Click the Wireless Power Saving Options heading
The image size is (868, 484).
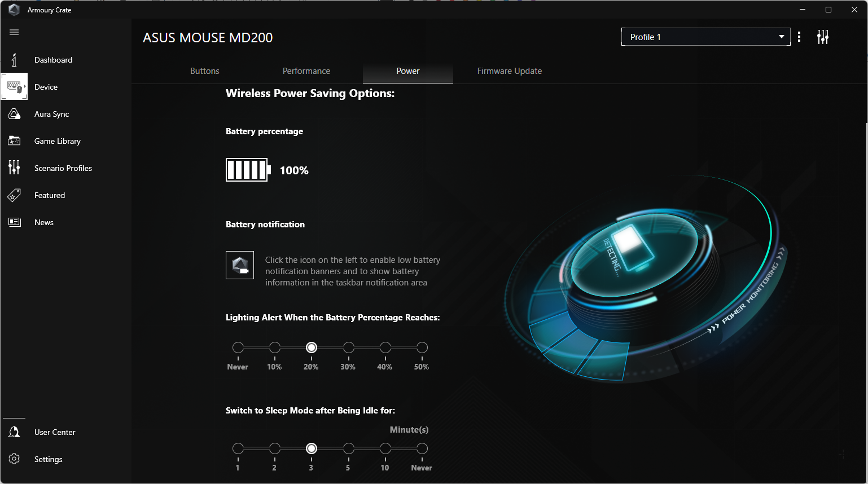coord(310,94)
